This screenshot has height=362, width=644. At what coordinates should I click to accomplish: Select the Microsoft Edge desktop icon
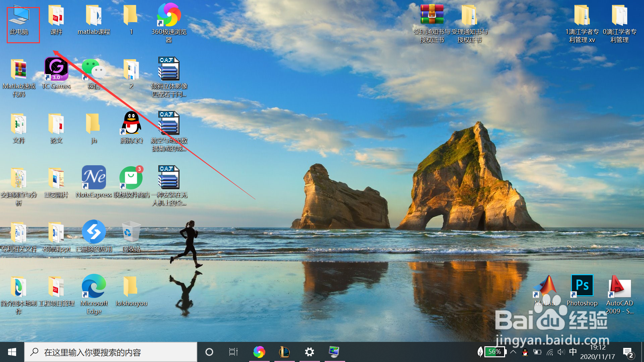click(94, 287)
